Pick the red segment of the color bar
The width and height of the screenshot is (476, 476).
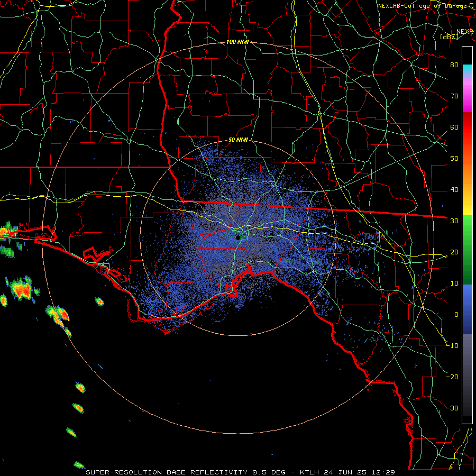[x=467, y=127]
